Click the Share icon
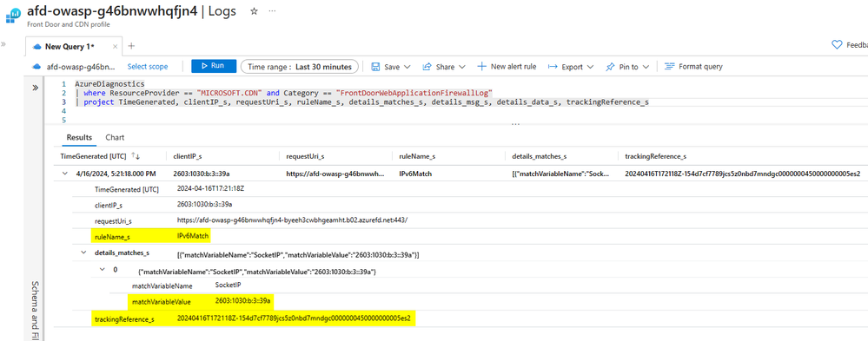 pyautogui.click(x=427, y=66)
